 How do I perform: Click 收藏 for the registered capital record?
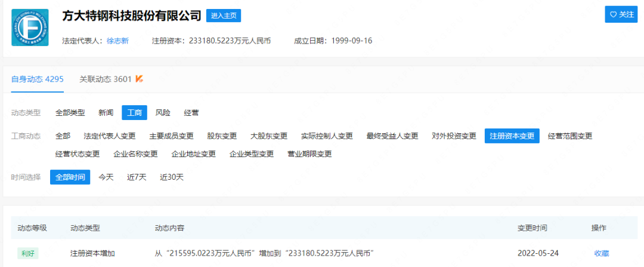pyautogui.click(x=602, y=253)
